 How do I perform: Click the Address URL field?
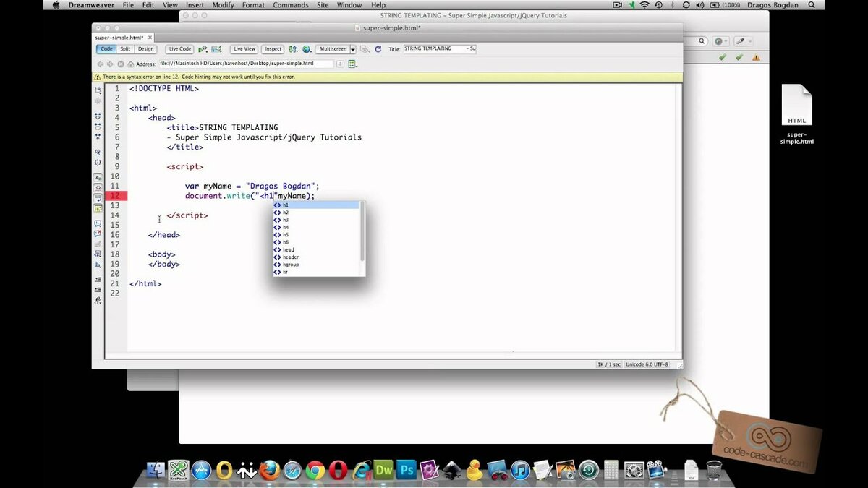pos(246,64)
